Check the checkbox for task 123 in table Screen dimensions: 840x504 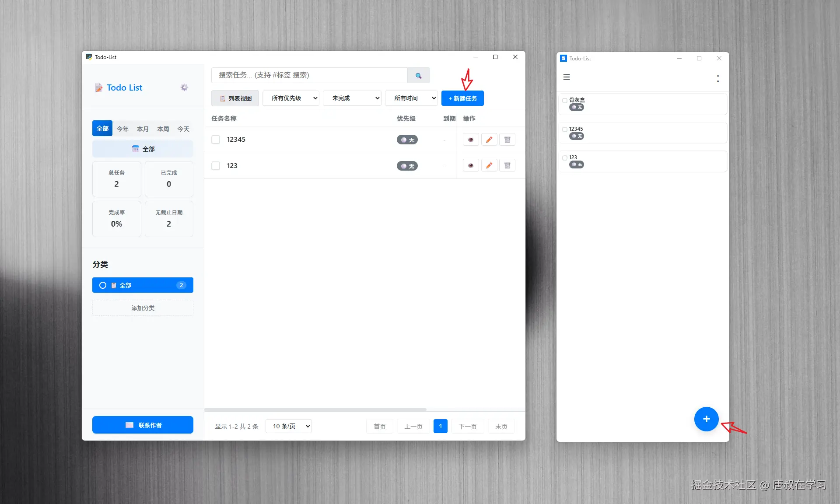216,166
